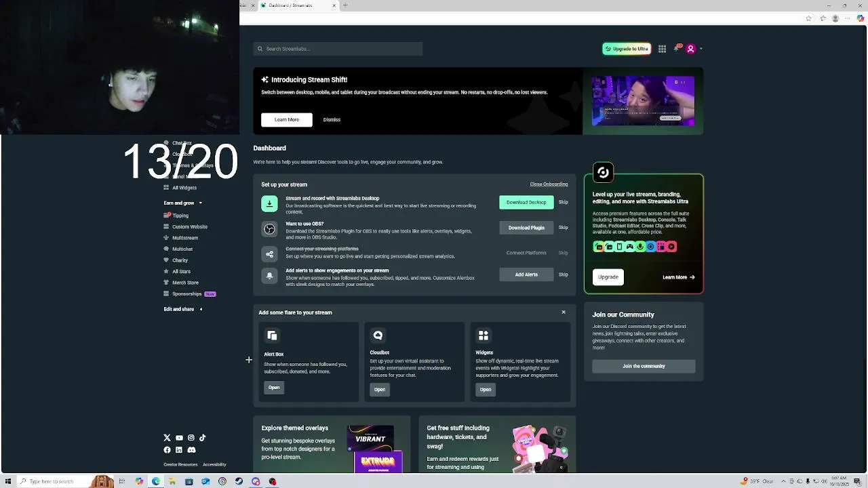This screenshot has width=868, height=488.
Task: Open the Alert Box
Action: pyautogui.click(x=274, y=388)
